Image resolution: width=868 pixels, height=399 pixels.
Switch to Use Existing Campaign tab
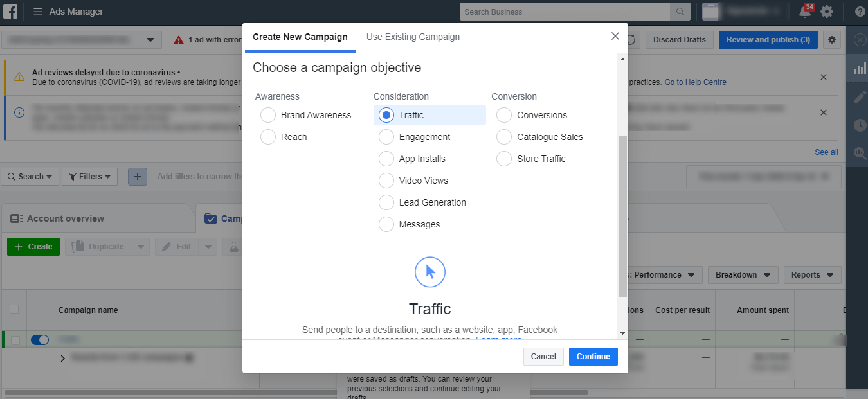point(413,37)
